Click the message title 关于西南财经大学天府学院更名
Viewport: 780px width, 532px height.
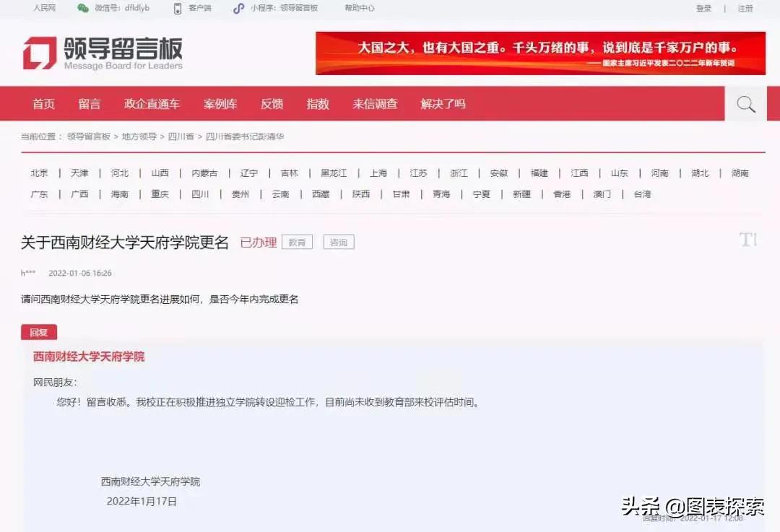pos(123,240)
